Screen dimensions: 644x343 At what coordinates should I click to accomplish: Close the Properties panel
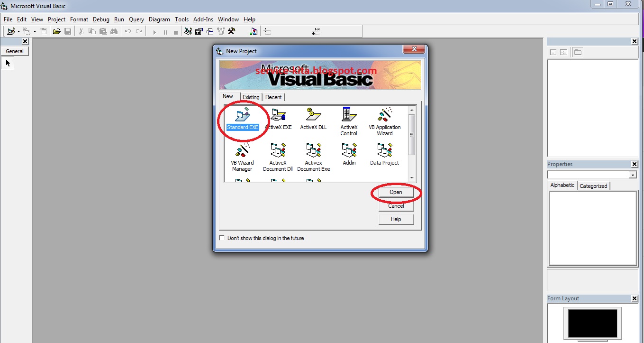tap(635, 164)
